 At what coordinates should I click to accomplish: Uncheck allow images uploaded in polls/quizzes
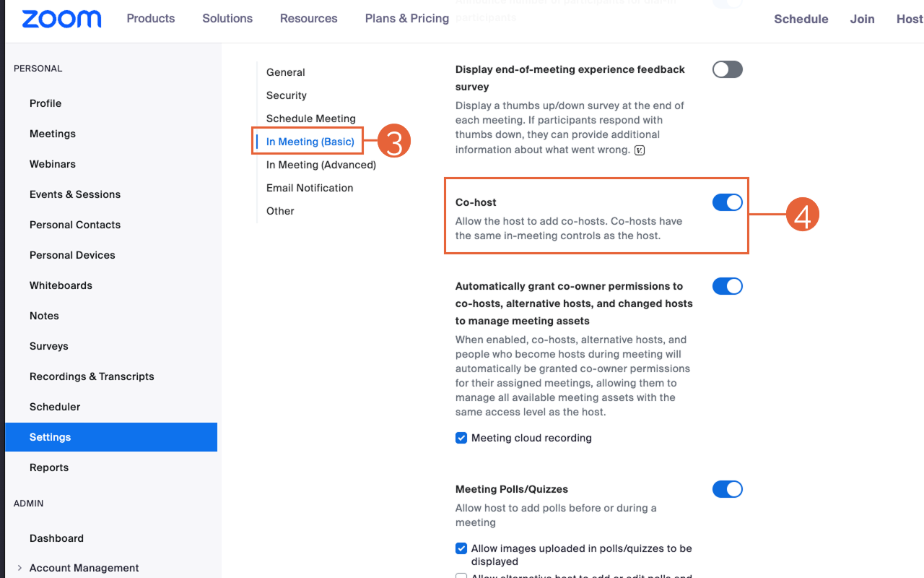(x=461, y=548)
